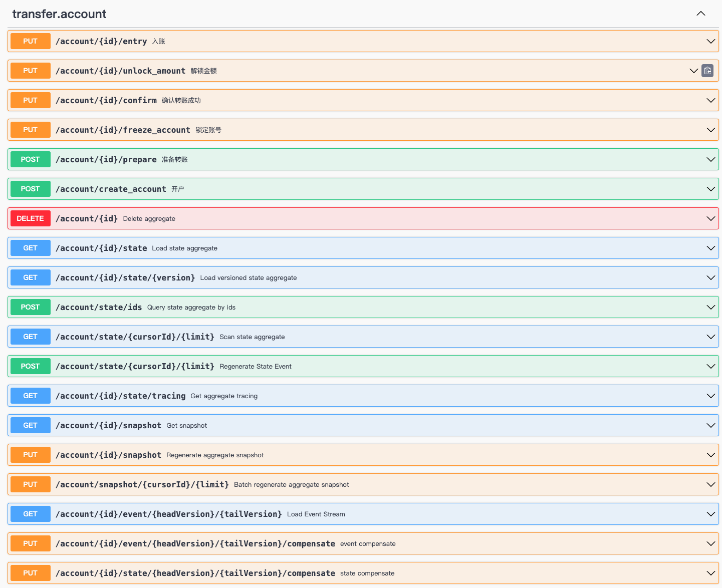The height and width of the screenshot is (588, 722).
Task: Click the copy-to-clipboard icon on unlock_amount row
Action: (x=707, y=71)
